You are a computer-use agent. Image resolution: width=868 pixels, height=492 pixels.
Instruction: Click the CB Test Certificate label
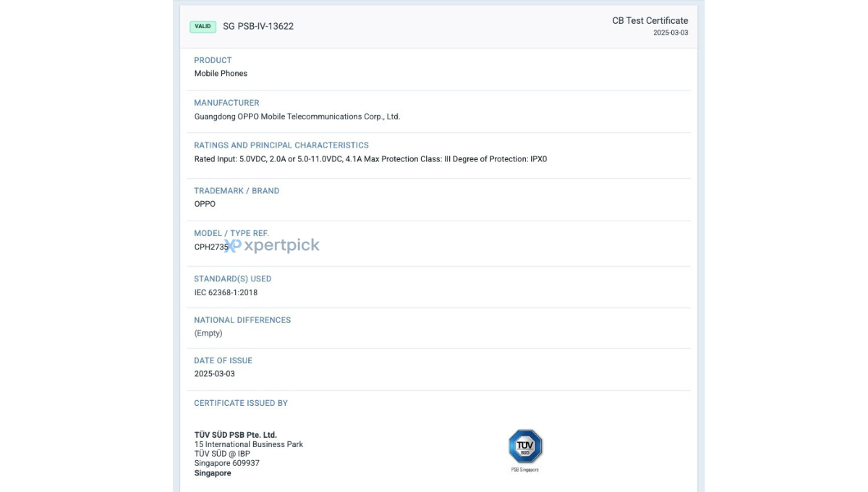tap(650, 21)
